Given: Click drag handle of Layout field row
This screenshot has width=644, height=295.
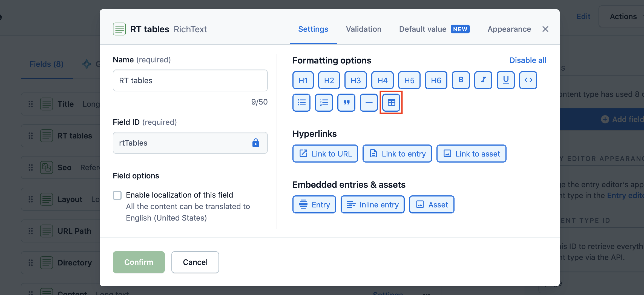Looking at the screenshot, I should [31, 199].
